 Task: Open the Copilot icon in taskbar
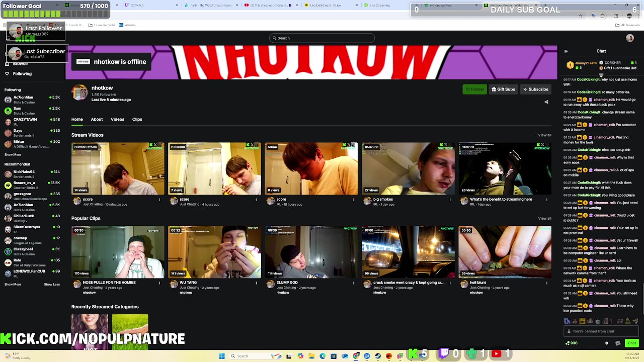pyautogui.click(x=300, y=356)
